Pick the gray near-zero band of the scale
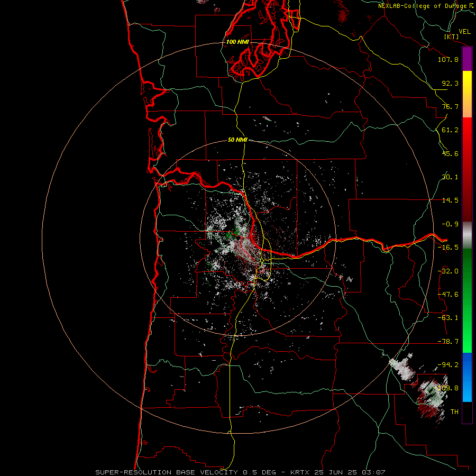The image size is (476, 476). 467,235
